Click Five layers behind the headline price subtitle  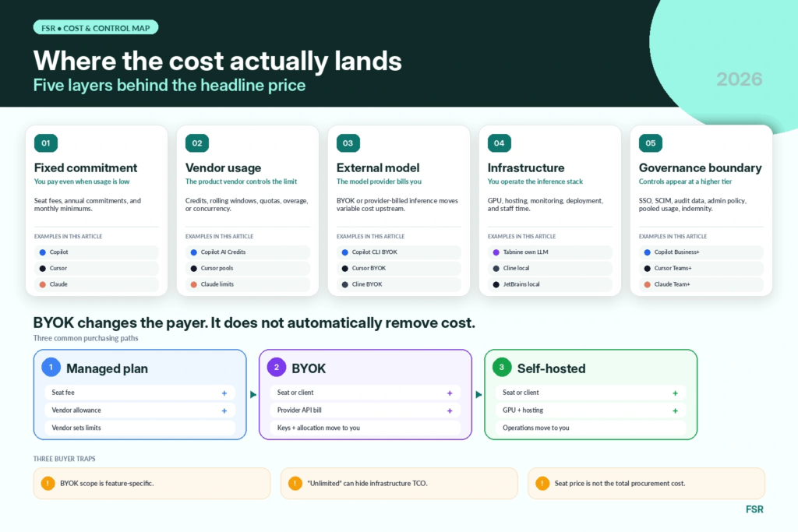[x=169, y=86]
